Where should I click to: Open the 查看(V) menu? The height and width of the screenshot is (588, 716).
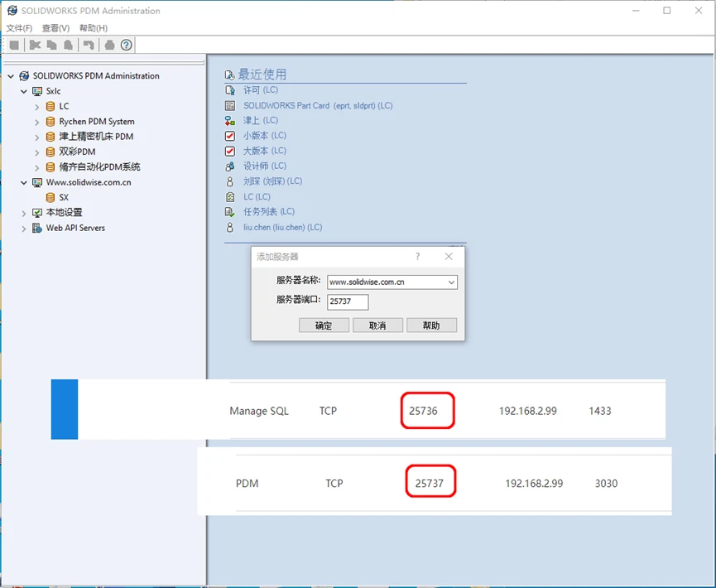coord(55,28)
